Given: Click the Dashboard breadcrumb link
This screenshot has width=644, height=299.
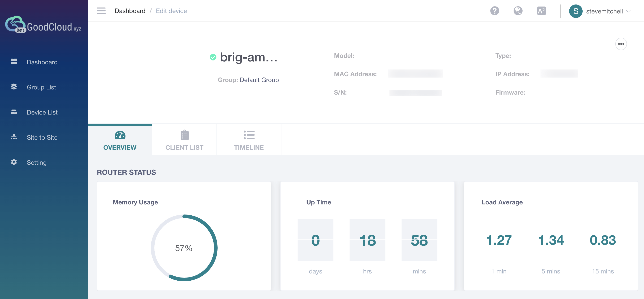Looking at the screenshot, I should click(x=130, y=11).
